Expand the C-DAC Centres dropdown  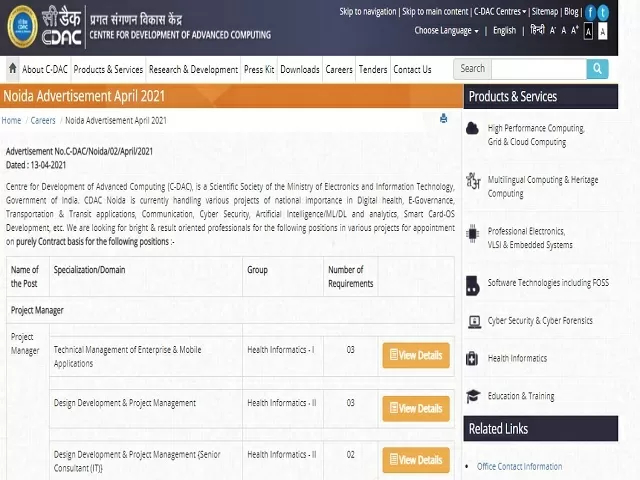[x=500, y=11]
